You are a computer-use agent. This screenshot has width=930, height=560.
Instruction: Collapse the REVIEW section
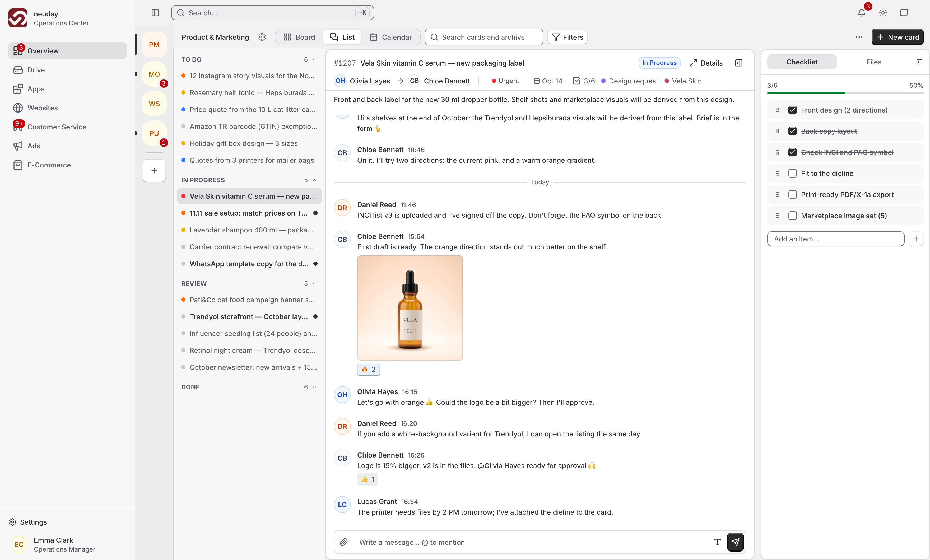click(314, 284)
